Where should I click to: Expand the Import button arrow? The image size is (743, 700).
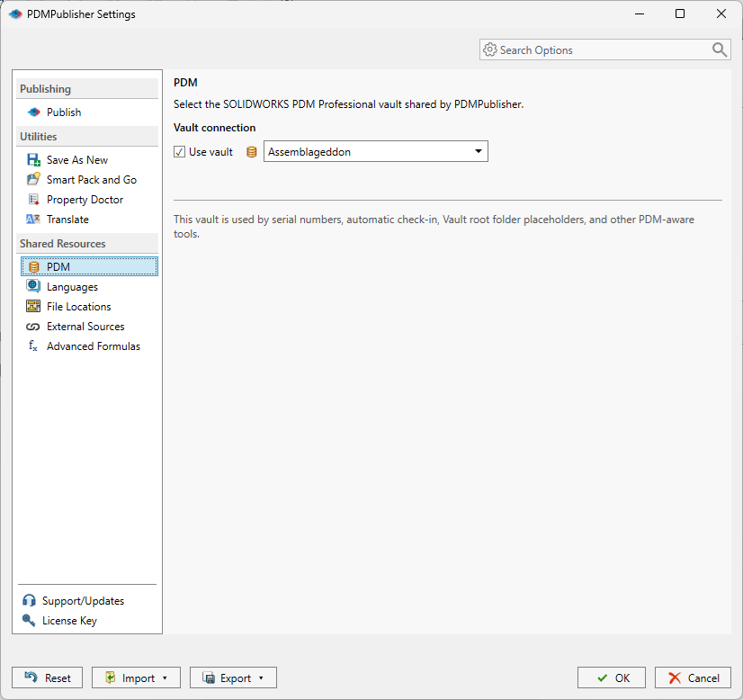(165, 678)
